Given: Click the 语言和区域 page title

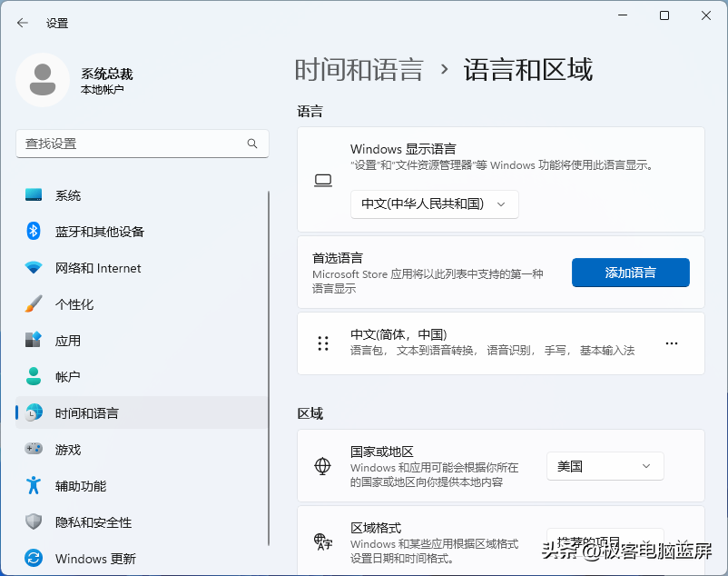Looking at the screenshot, I should click(x=528, y=70).
